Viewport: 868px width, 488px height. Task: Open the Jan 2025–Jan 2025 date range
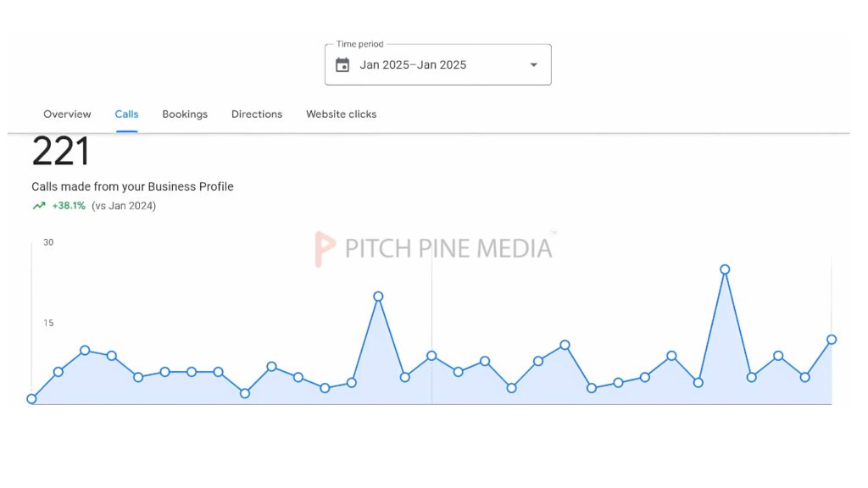[x=413, y=65]
